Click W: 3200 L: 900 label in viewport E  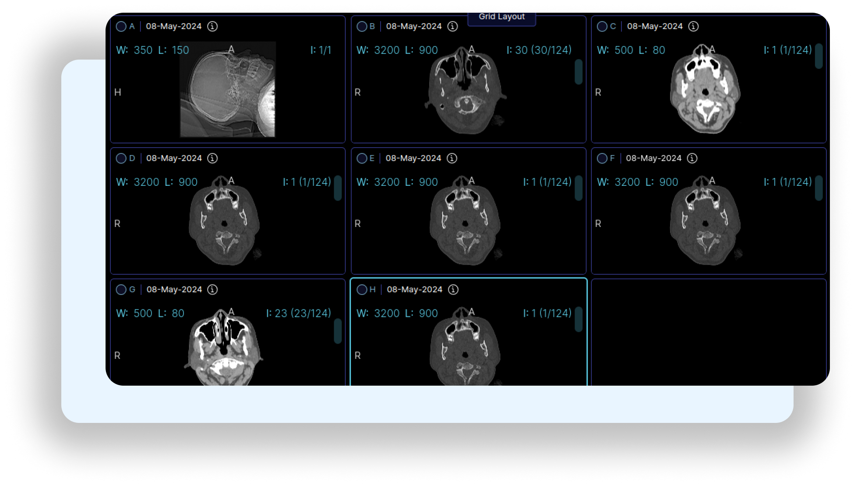(397, 181)
